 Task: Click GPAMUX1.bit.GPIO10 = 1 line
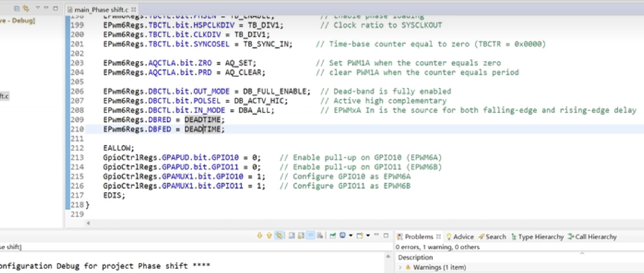pyautogui.click(x=184, y=176)
